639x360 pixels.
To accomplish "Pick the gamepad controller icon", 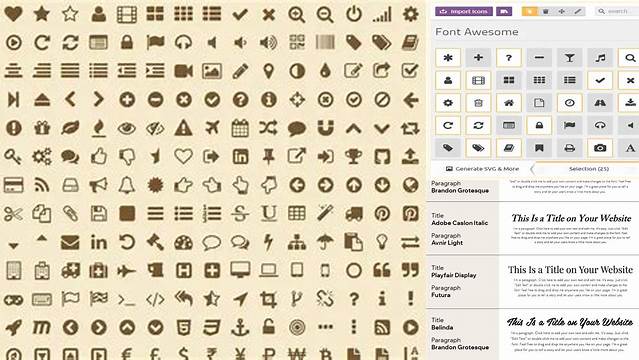I will (x=13, y=300).
